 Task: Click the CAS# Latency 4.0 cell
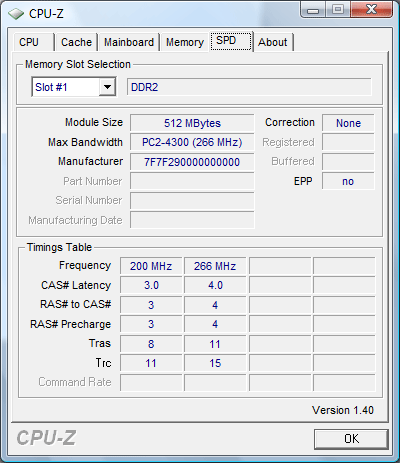215,285
